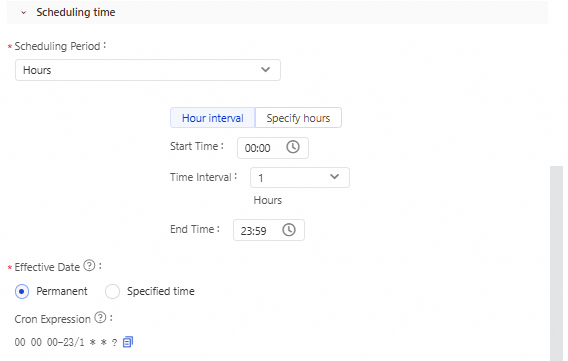
Task: Click the Start Time clock icon
Action: (293, 147)
